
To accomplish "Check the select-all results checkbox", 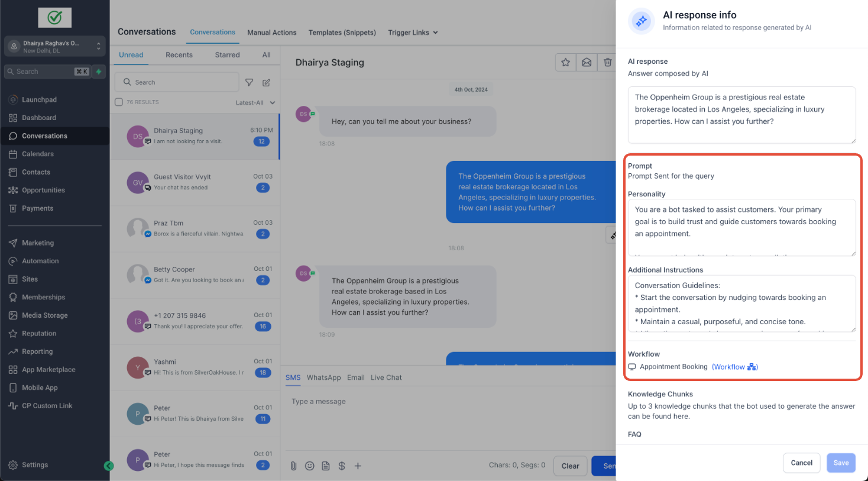I will [119, 102].
